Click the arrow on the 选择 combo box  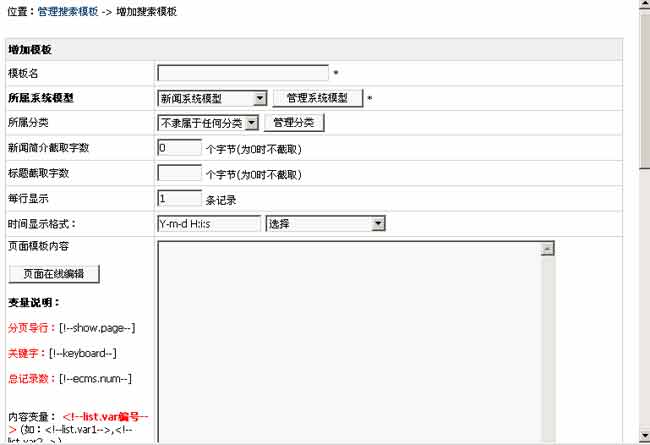(x=378, y=223)
